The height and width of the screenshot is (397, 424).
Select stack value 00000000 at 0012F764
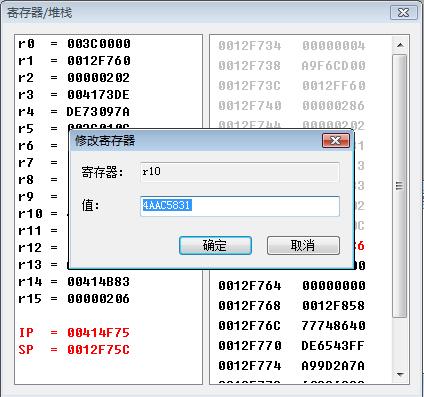click(x=334, y=286)
